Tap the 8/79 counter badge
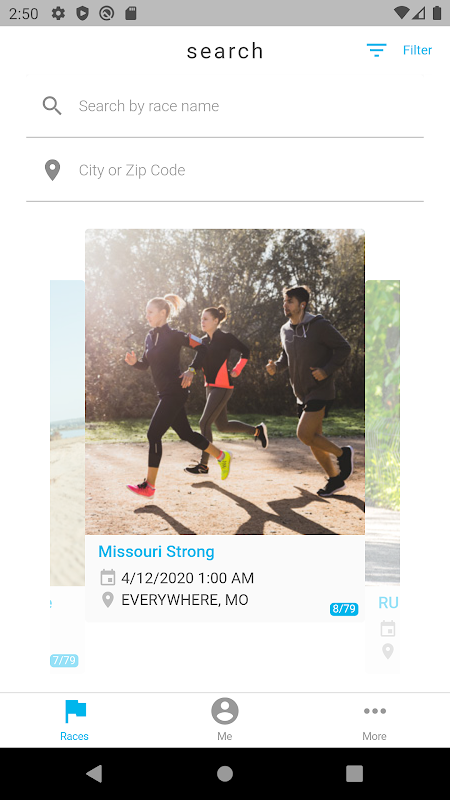450x800 pixels. pos(344,609)
